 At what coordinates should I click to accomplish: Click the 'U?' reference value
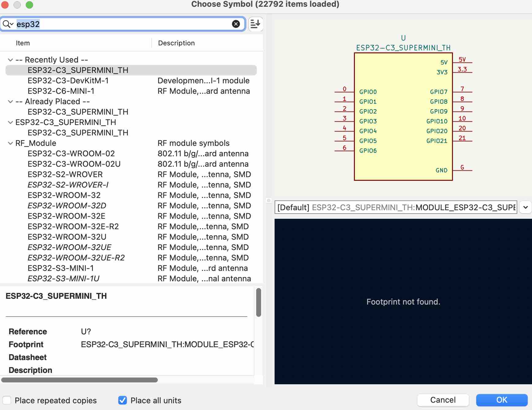[86, 332]
